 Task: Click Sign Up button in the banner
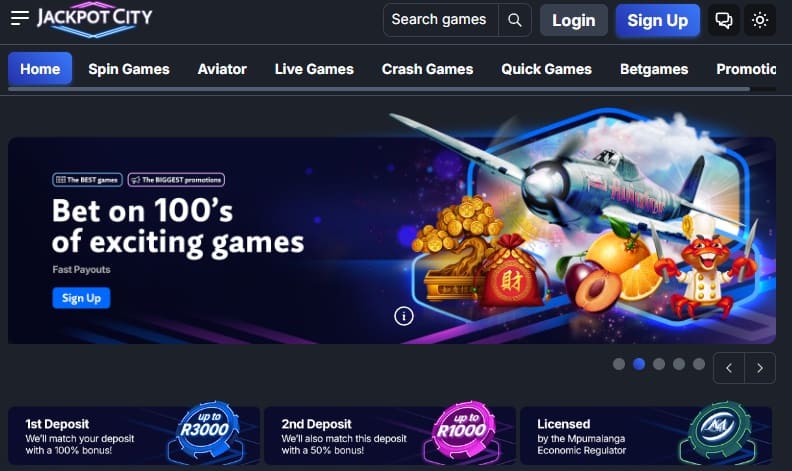(x=81, y=298)
